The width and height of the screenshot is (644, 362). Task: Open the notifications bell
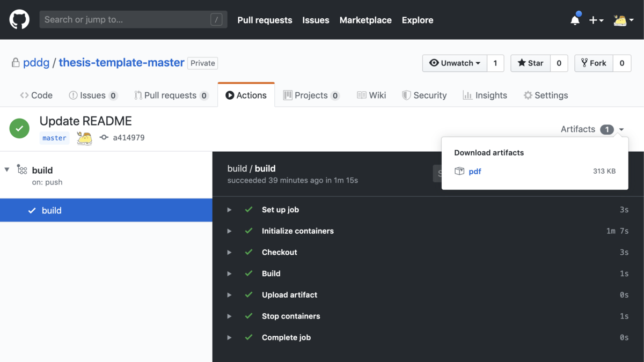pos(575,20)
